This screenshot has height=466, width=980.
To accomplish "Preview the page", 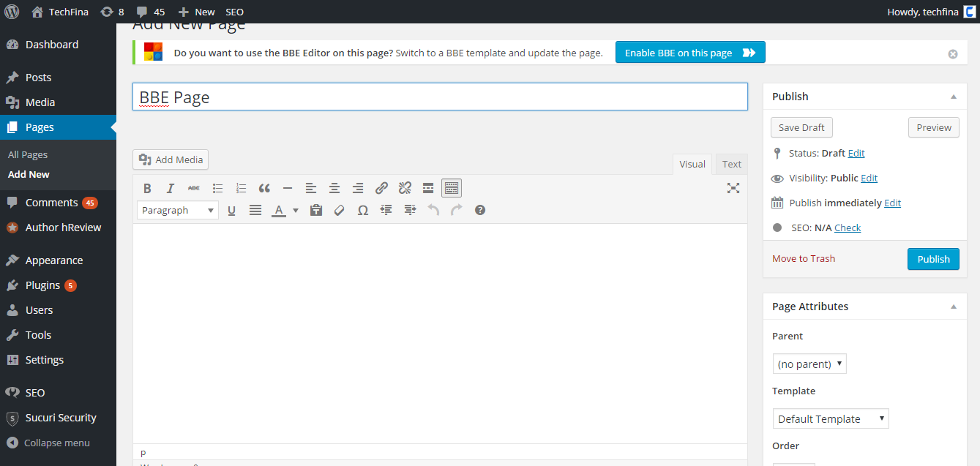I will 934,127.
